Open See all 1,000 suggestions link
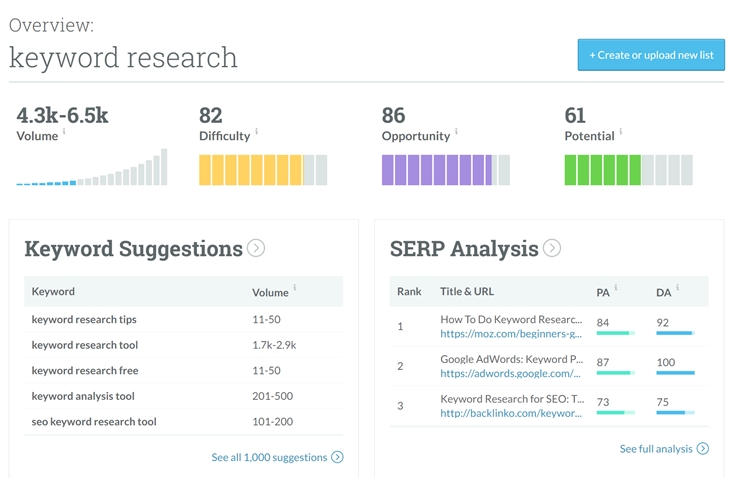Viewport: 750px width, 479px height. click(276, 457)
